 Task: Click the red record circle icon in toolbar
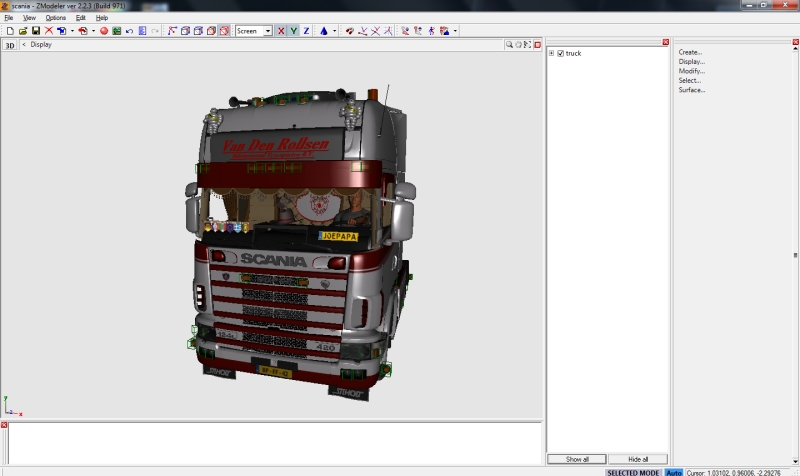pos(103,31)
